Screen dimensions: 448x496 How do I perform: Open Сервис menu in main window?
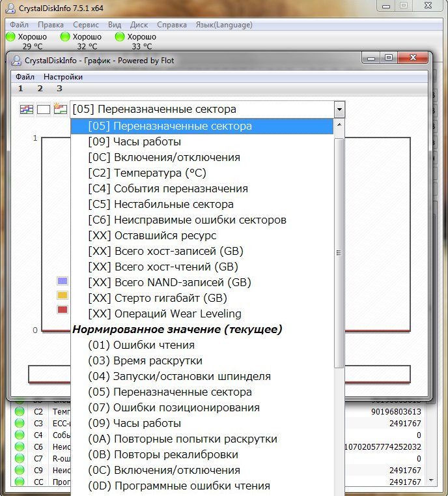pyautogui.click(x=86, y=25)
